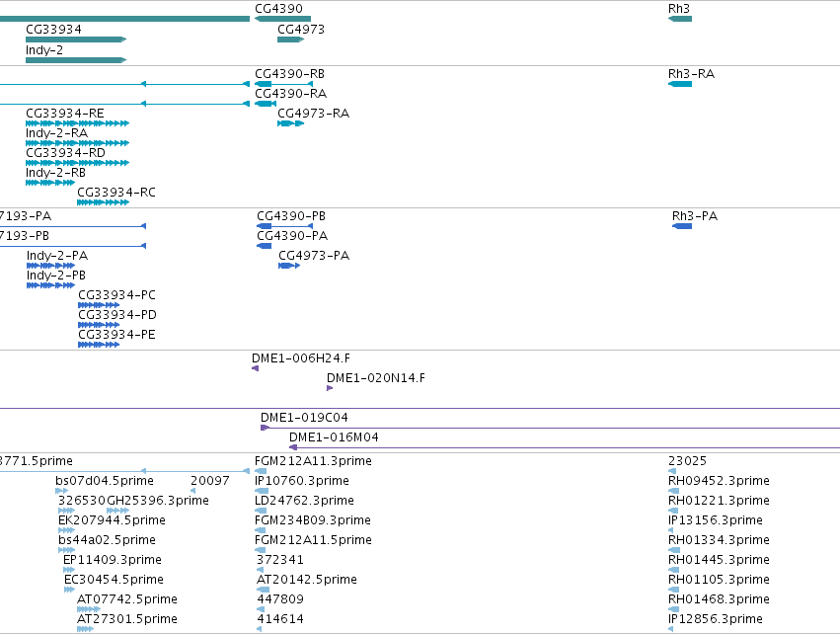The height and width of the screenshot is (634, 840).
Task: Select the 20097 feature label
Action: (210, 481)
